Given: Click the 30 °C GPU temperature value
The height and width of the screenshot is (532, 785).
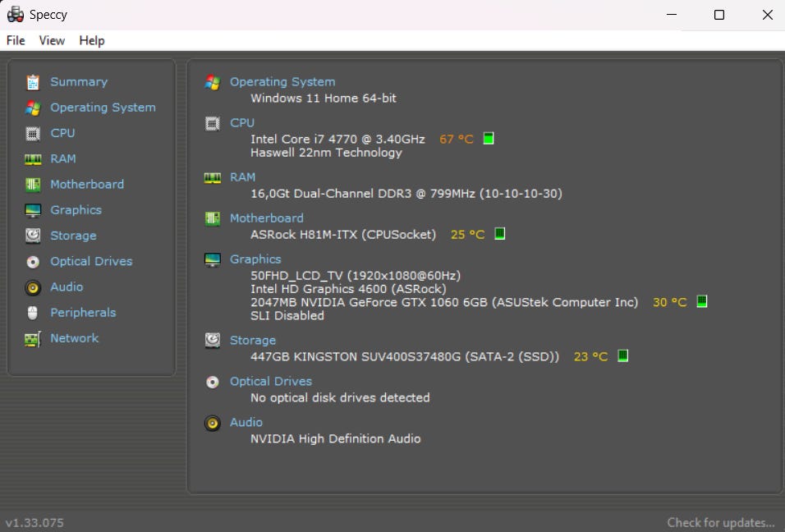Looking at the screenshot, I should pos(670,303).
